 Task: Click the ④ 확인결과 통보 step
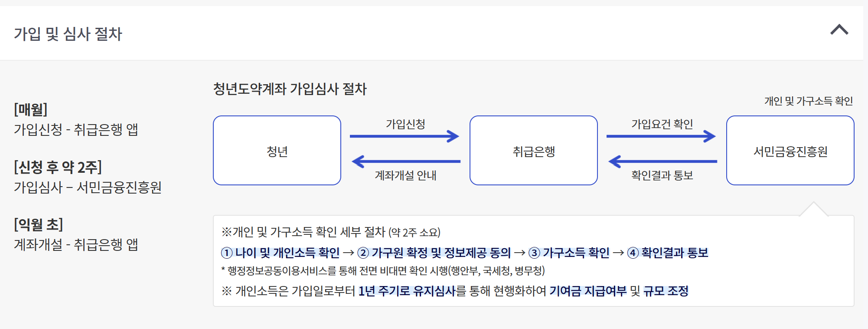coord(669,253)
